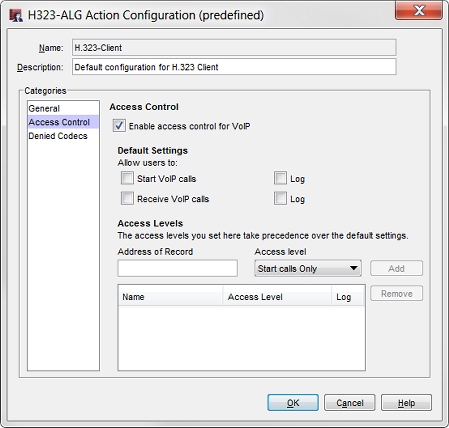Click the Cancel button
This screenshot has height=428, width=449.
point(350,403)
